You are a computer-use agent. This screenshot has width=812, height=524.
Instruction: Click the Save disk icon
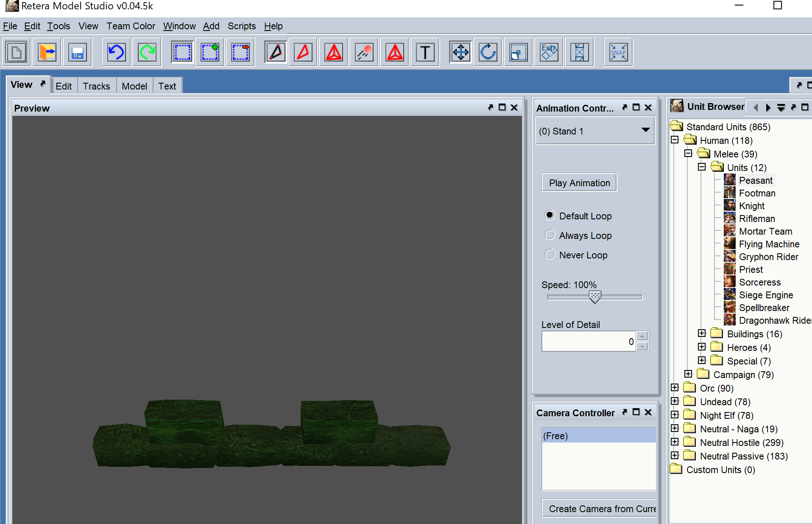tap(78, 53)
